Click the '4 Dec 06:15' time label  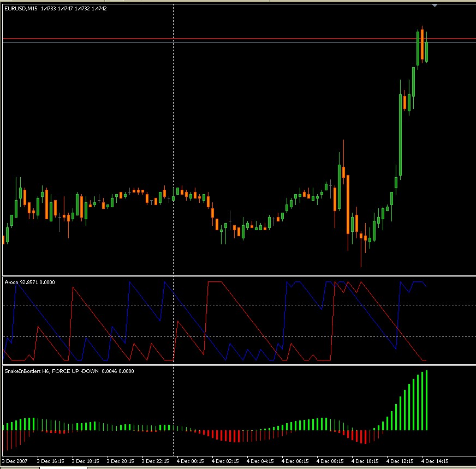pyautogui.click(x=295, y=461)
